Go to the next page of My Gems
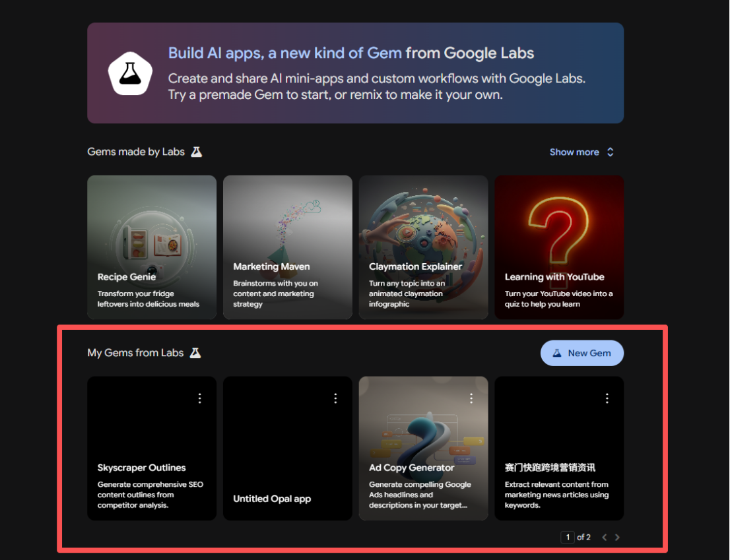This screenshot has width=730, height=560. (x=617, y=537)
